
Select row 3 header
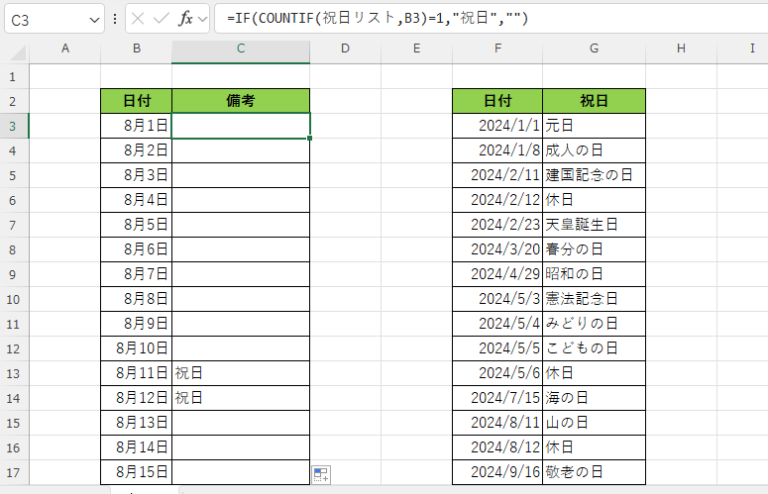(15, 125)
